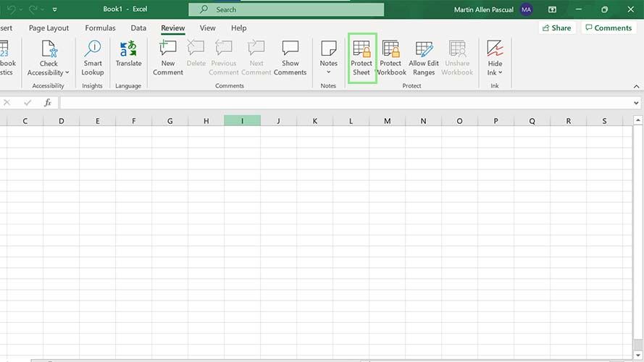
Task: Select Allow Edit Ranges
Action: 424,58
